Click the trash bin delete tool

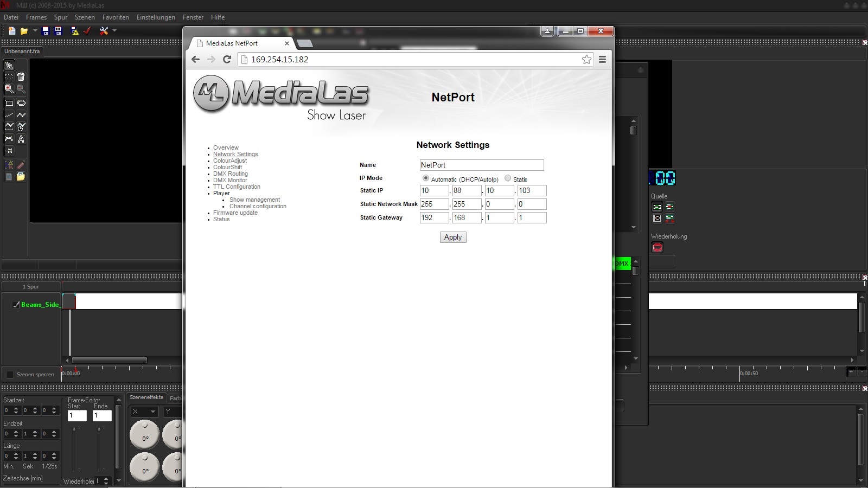[21, 77]
